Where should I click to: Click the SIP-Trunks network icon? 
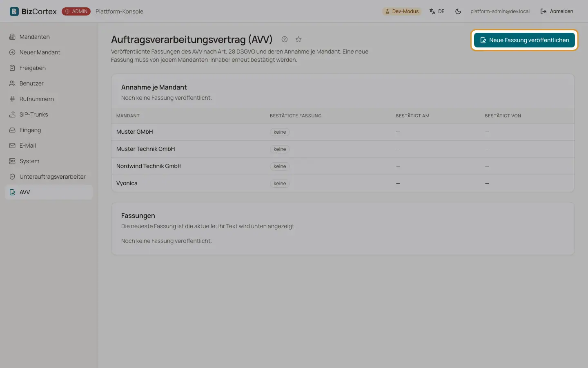[12, 114]
